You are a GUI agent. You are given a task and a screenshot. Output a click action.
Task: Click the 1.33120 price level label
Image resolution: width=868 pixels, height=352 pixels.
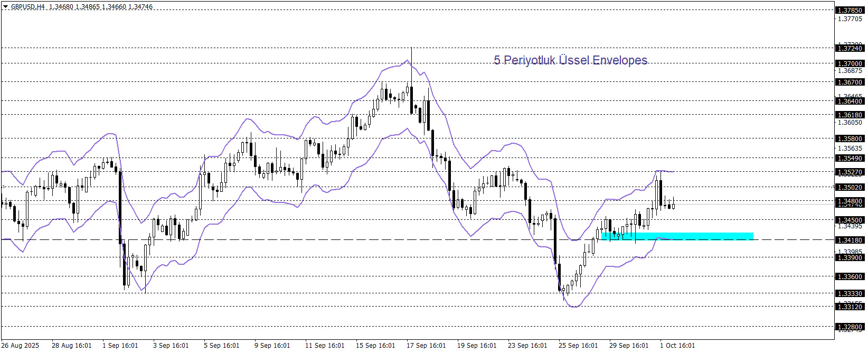pyautogui.click(x=850, y=307)
